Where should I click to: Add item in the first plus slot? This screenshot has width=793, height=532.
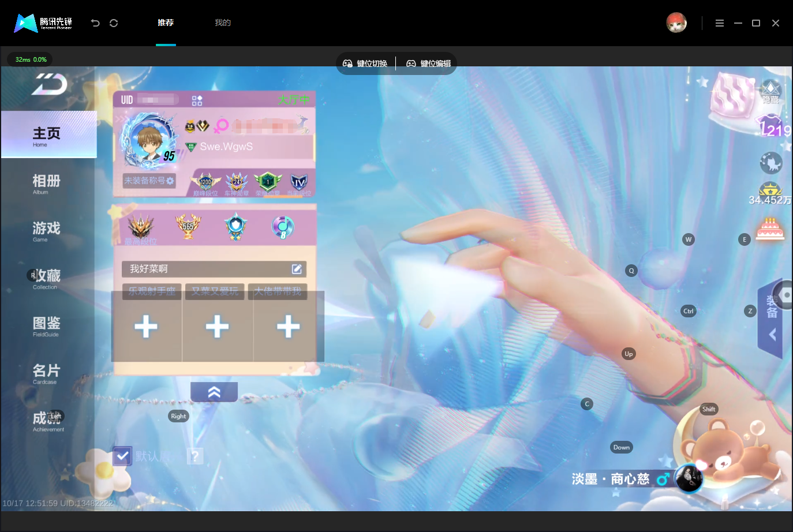(146, 327)
